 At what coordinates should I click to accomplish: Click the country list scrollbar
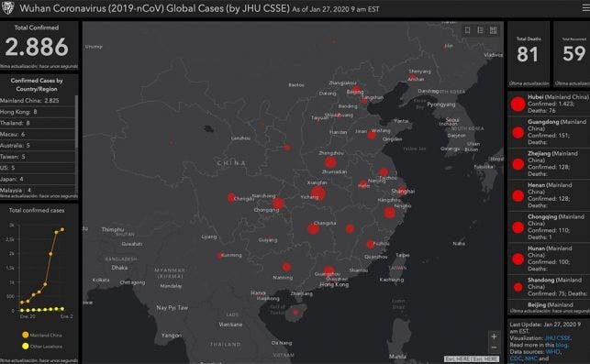pos(77,122)
